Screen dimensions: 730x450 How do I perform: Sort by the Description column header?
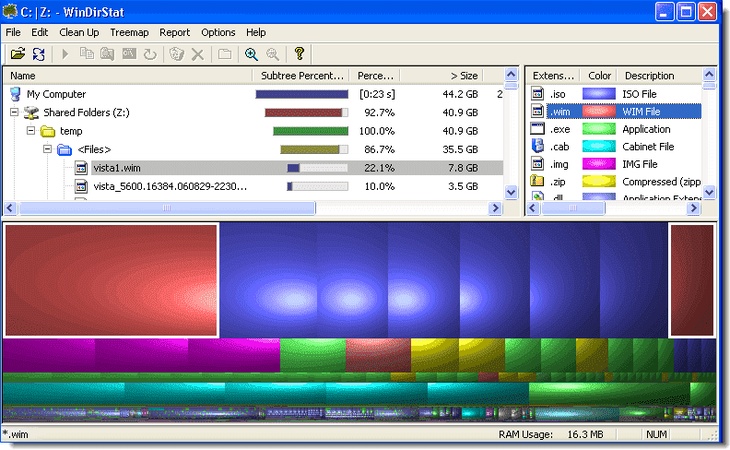[x=660, y=75]
